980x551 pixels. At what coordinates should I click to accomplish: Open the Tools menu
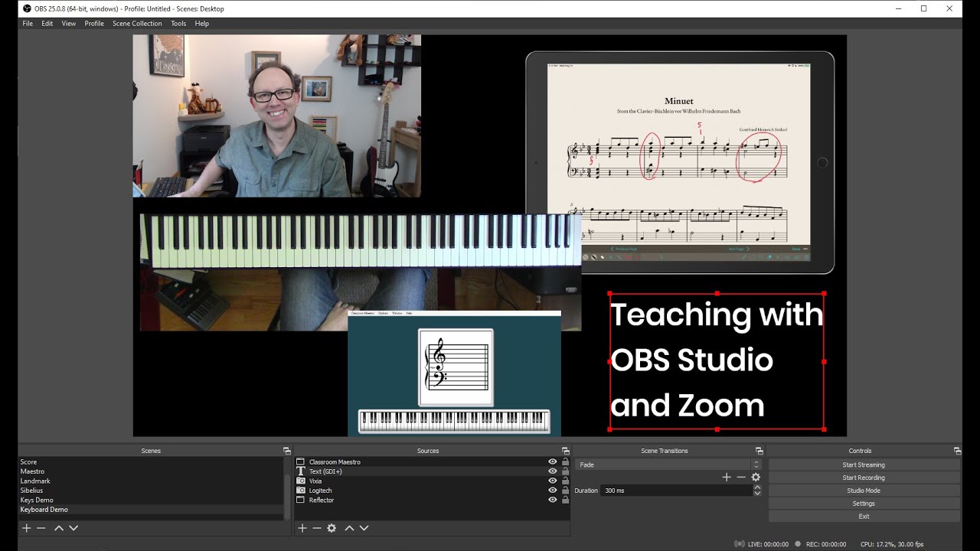click(x=178, y=24)
